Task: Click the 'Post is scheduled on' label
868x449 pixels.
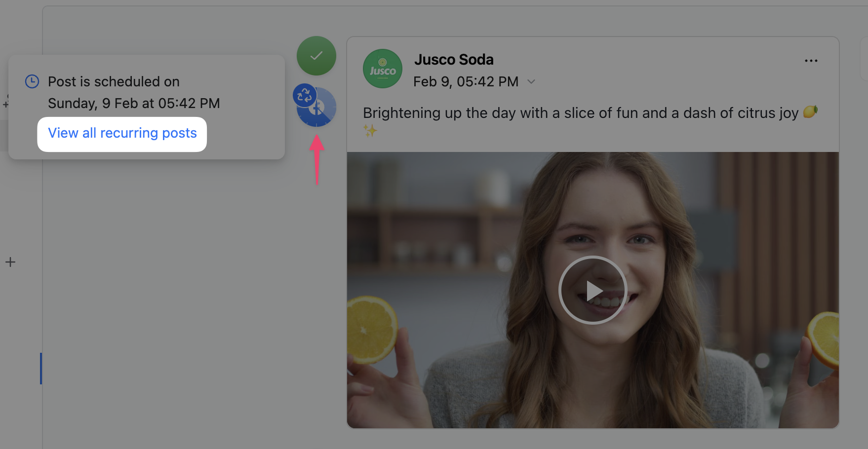Action: (114, 81)
